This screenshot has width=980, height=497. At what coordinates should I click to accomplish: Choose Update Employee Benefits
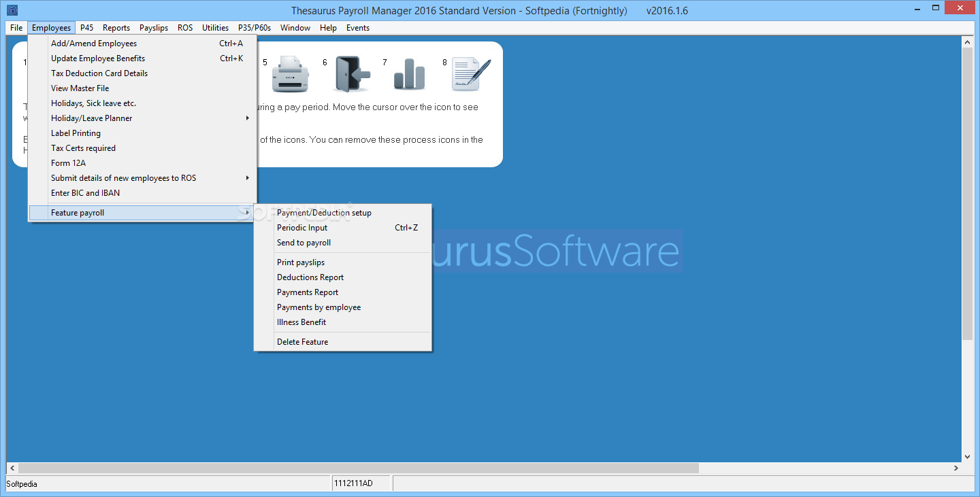(x=142, y=58)
